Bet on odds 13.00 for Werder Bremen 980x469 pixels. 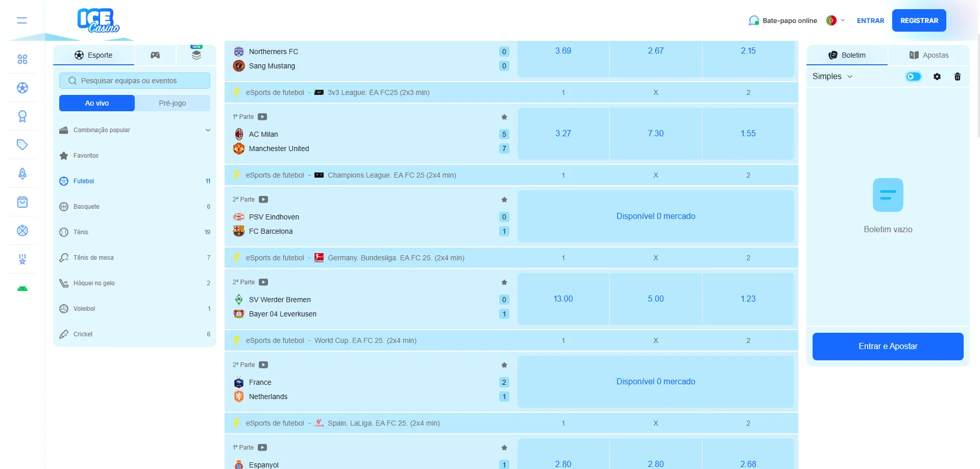click(x=563, y=299)
